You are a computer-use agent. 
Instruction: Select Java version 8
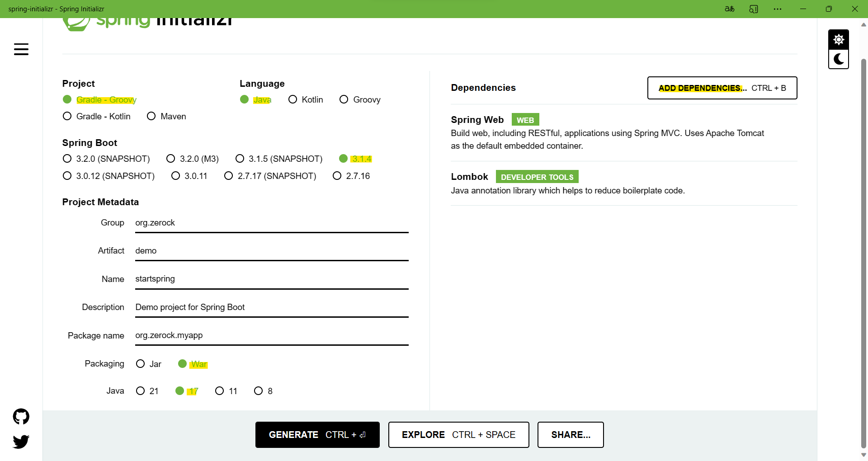263,391
